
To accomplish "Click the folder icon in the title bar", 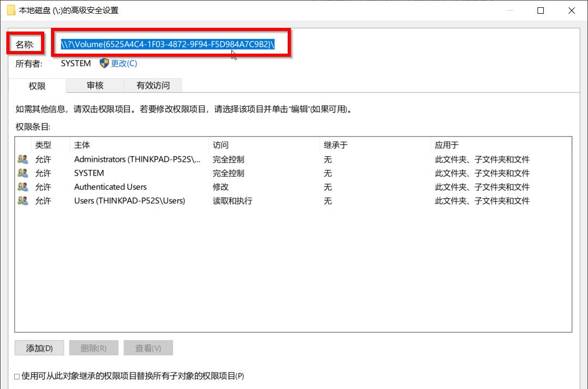I will click(x=11, y=10).
